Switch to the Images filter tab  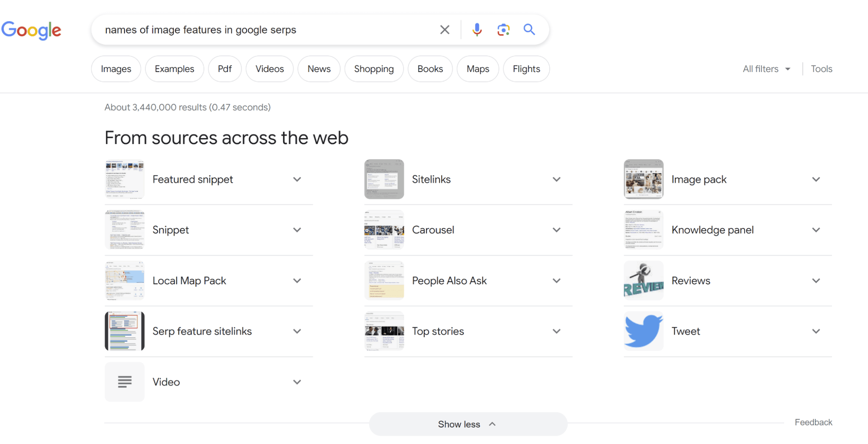point(116,69)
